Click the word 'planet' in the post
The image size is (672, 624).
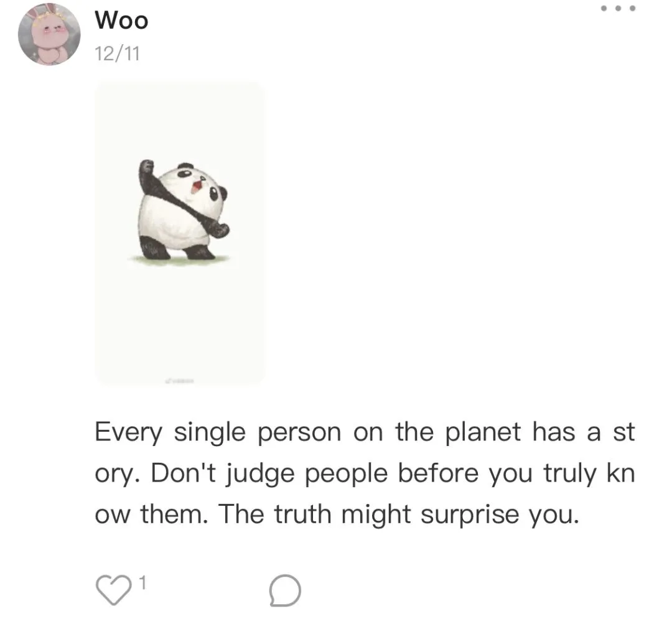pyautogui.click(x=483, y=432)
